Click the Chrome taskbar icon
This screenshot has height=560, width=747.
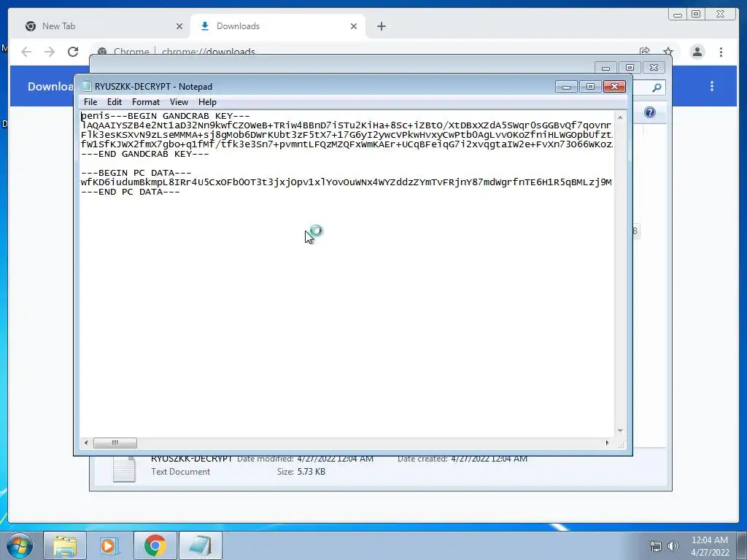[155, 545]
